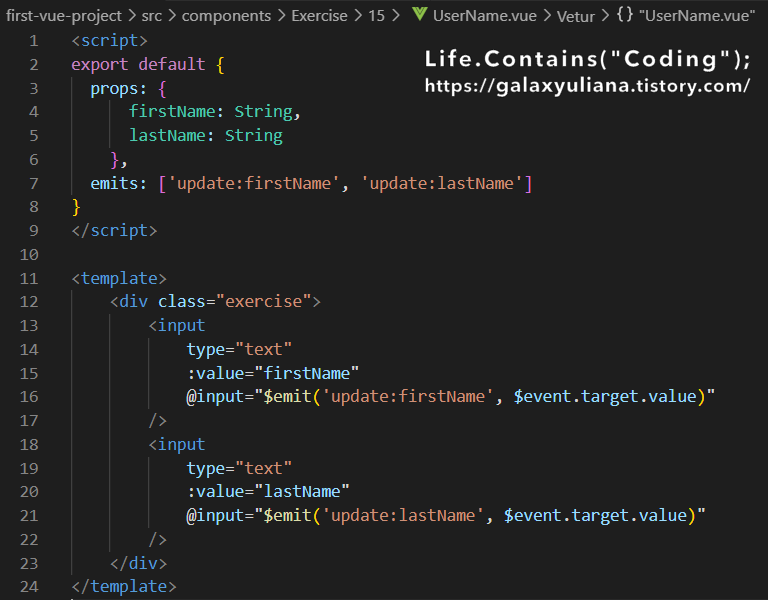The height and width of the screenshot is (600, 768).
Task: Click the Vue logo icon in breadcrumb
Action: [420, 14]
